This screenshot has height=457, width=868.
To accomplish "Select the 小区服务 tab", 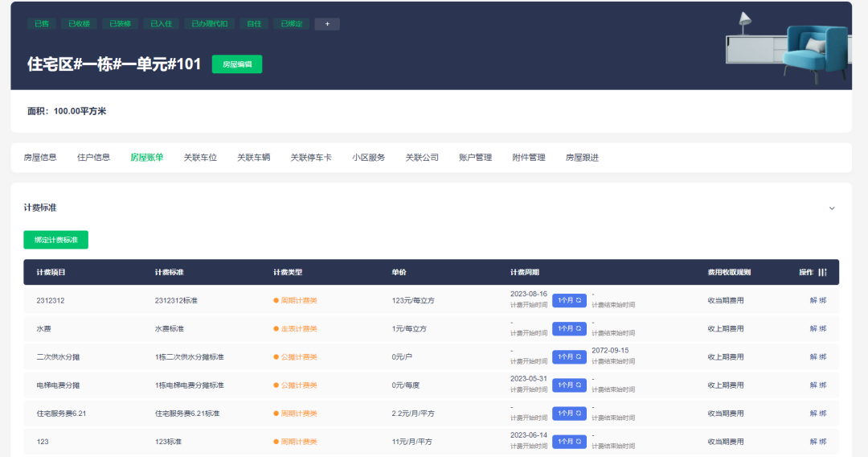I will click(368, 158).
